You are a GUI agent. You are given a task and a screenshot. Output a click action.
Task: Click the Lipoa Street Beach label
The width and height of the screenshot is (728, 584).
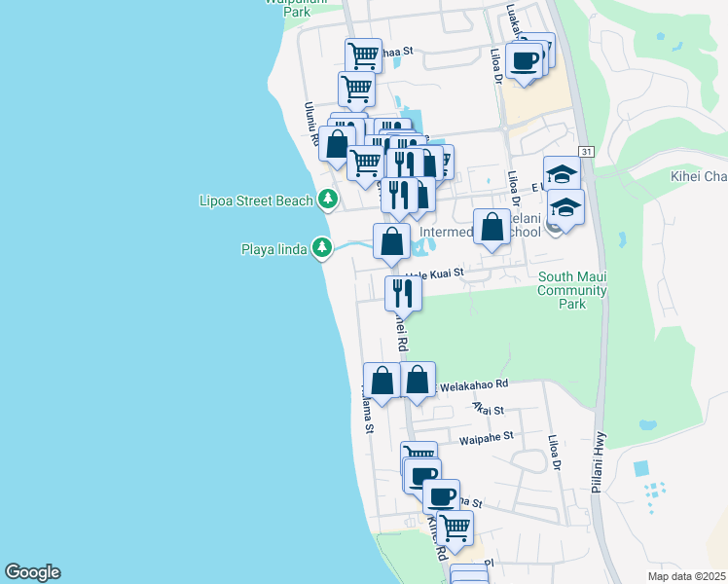point(256,201)
